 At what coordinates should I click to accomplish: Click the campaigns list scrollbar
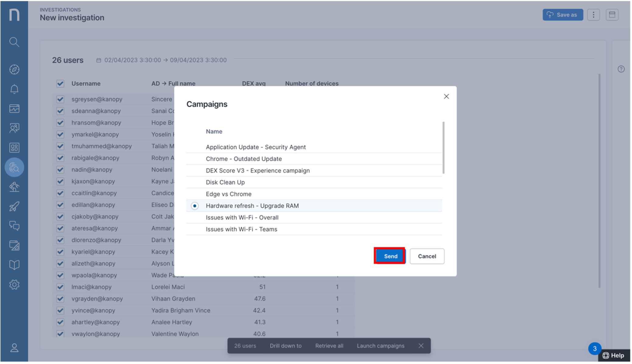[443, 148]
